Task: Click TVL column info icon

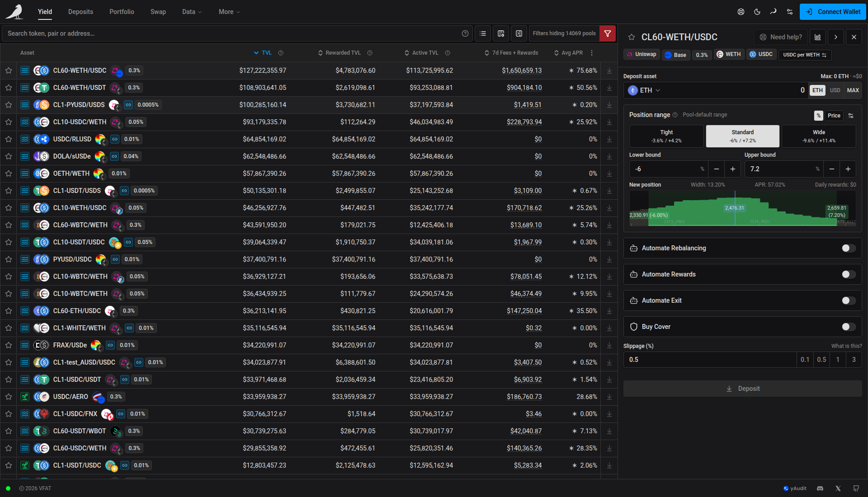Action: (281, 53)
